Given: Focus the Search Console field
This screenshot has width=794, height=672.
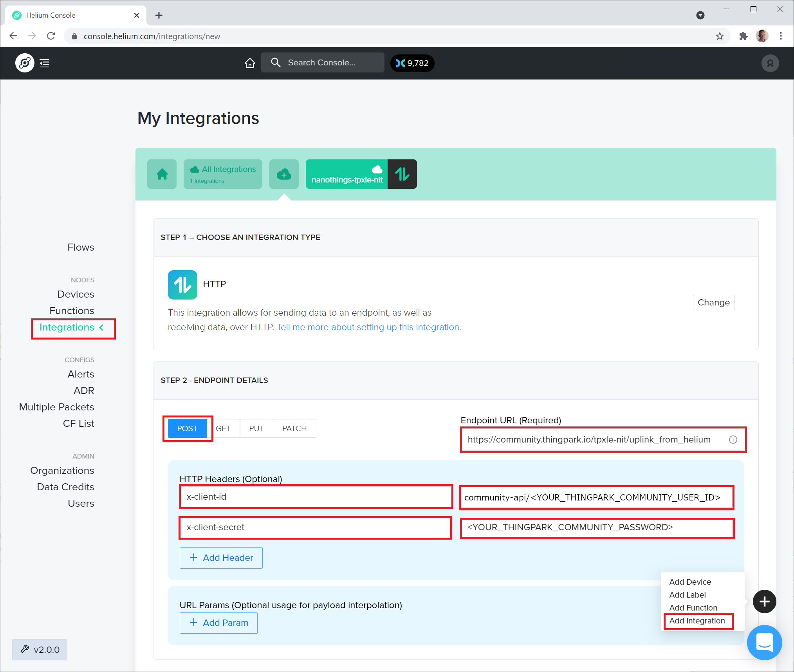Looking at the screenshot, I should click(323, 63).
